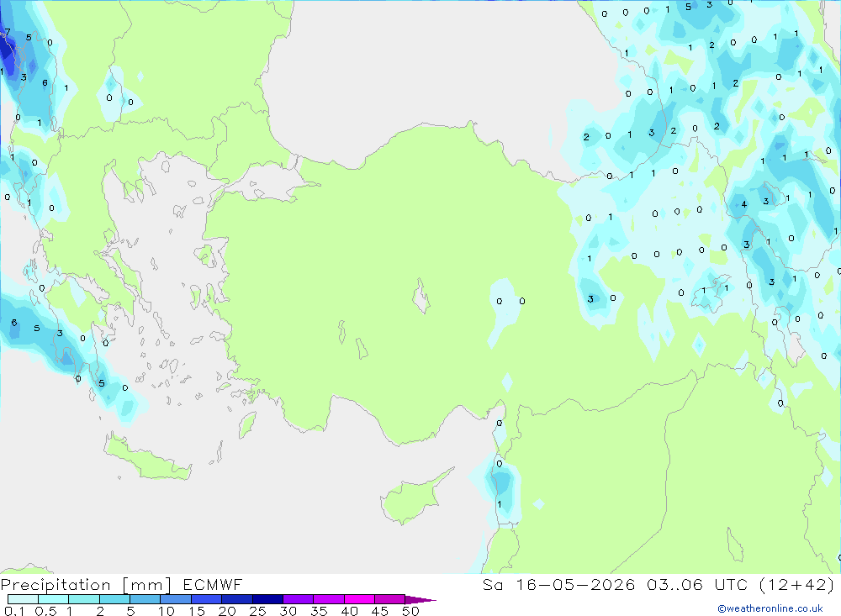The height and width of the screenshot is (616, 841).
Task: Click the "50" legend label
Action: click(x=410, y=611)
